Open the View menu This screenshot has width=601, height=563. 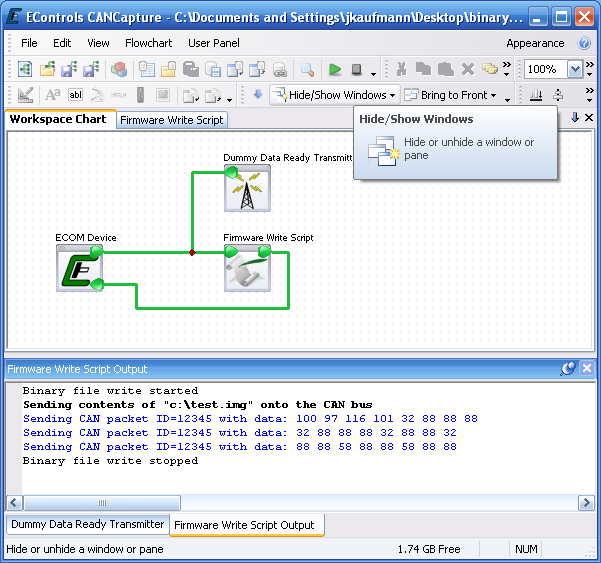98,43
